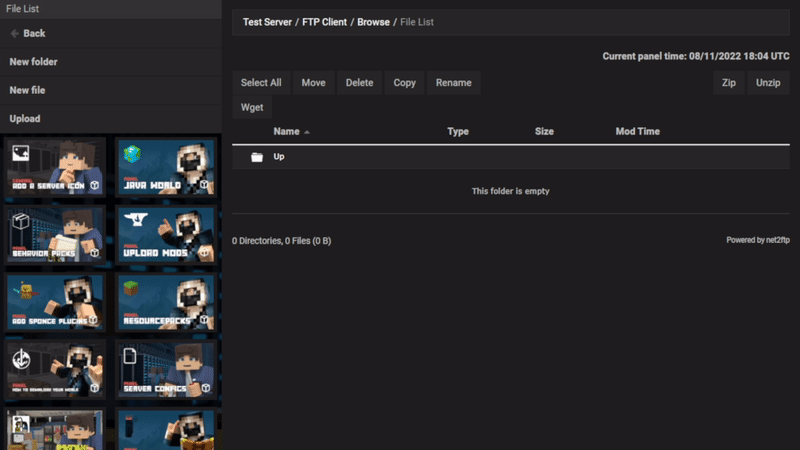800x450 pixels.
Task: Click the Delete button
Action: click(x=359, y=83)
